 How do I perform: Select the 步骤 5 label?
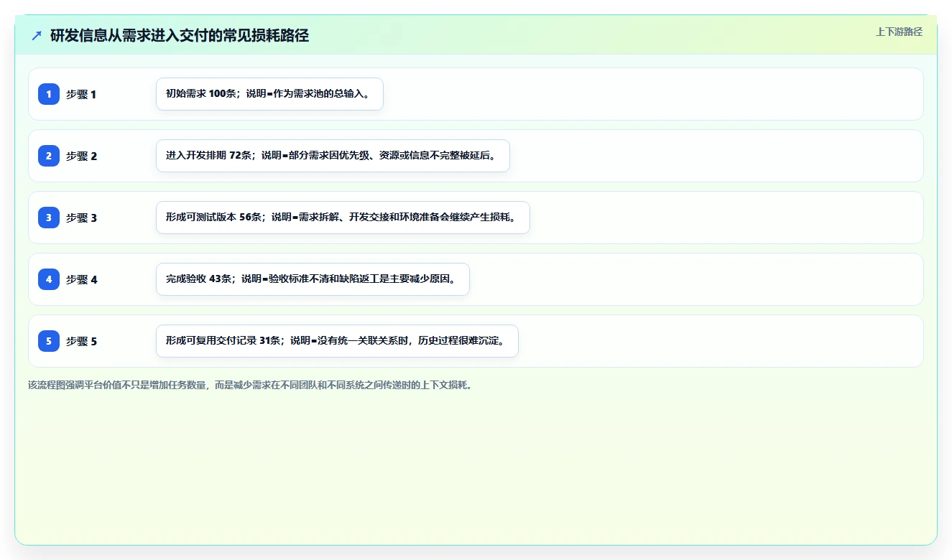click(81, 341)
